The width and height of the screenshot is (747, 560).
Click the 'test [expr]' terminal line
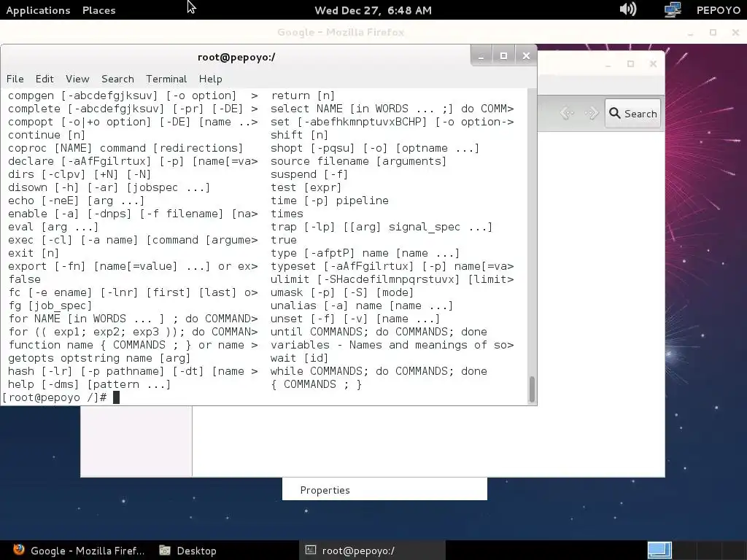tap(306, 187)
